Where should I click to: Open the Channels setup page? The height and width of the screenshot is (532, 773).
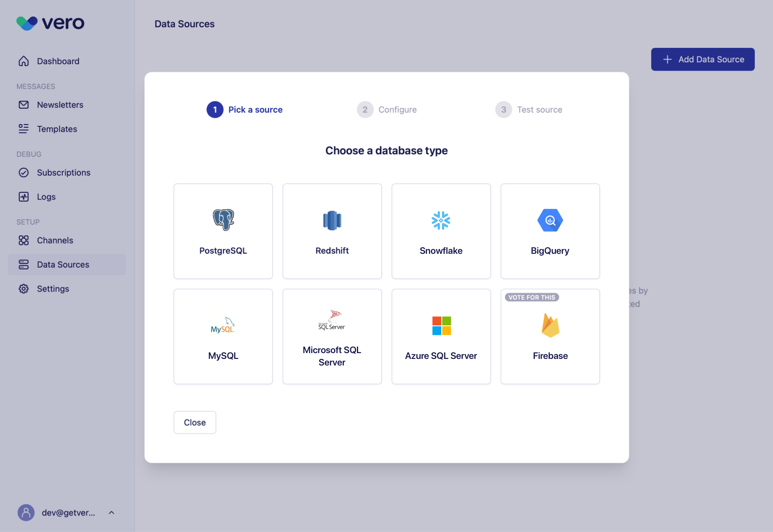pyautogui.click(x=55, y=240)
